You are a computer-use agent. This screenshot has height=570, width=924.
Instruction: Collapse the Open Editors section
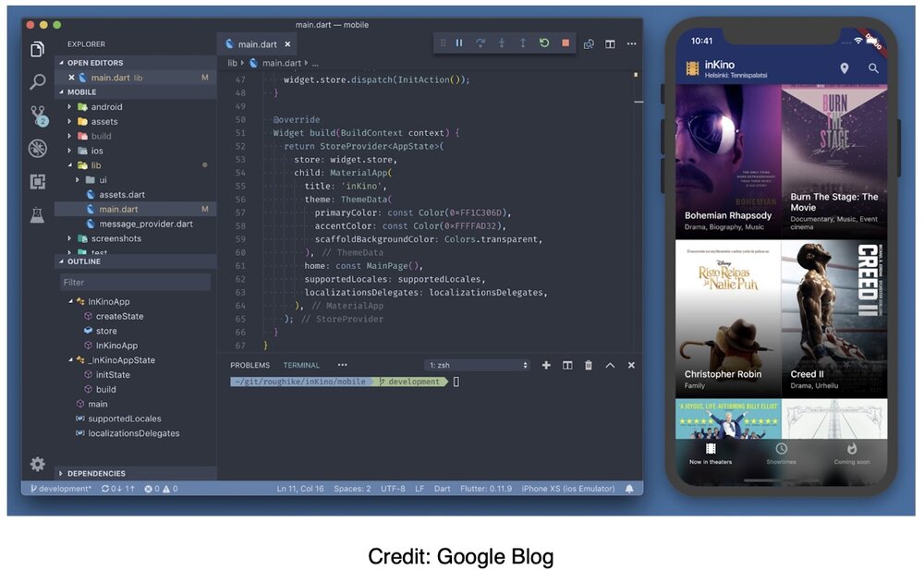coord(61,63)
